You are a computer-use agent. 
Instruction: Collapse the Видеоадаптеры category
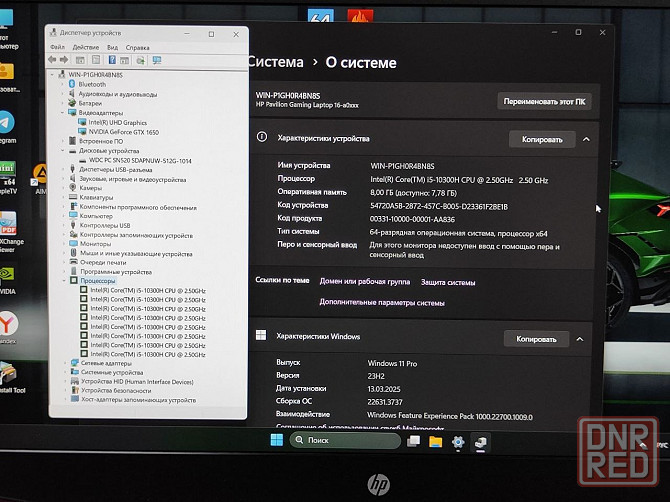(62, 113)
